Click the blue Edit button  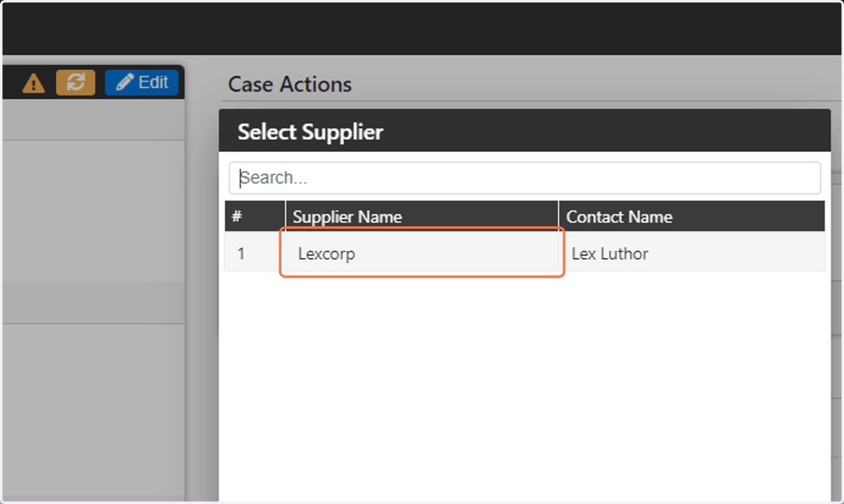tap(141, 82)
